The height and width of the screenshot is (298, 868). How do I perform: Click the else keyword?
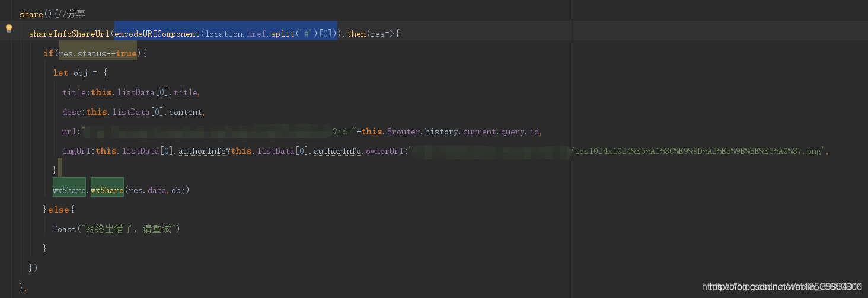[59, 210]
